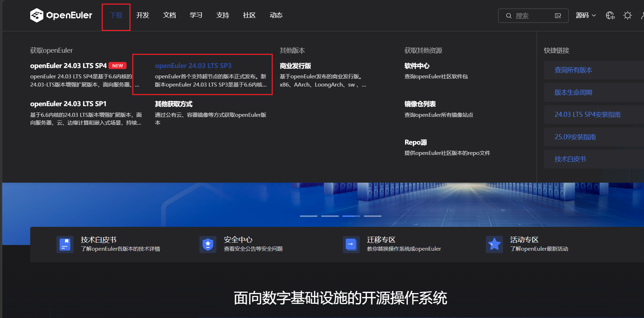Screen dimensions: 644x318
Task: Click the 查询openEuler所有镜像站点 description
Action: (439, 115)
